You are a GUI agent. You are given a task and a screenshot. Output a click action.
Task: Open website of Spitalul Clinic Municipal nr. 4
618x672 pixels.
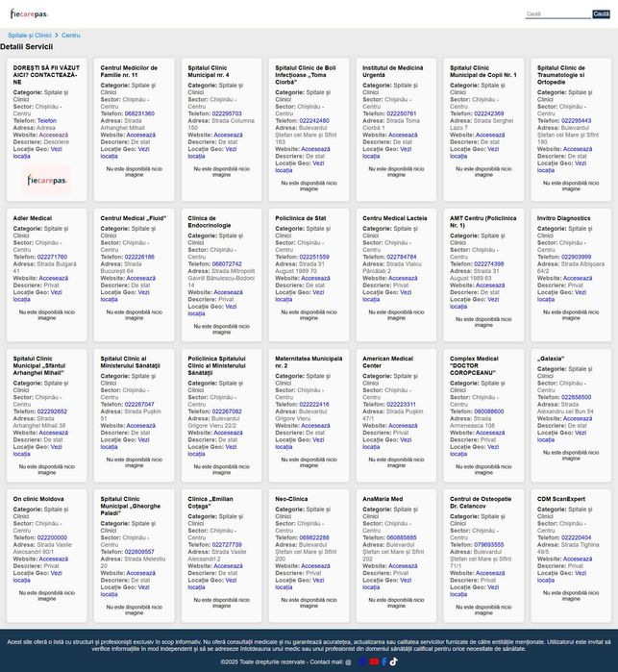pos(228,135)
